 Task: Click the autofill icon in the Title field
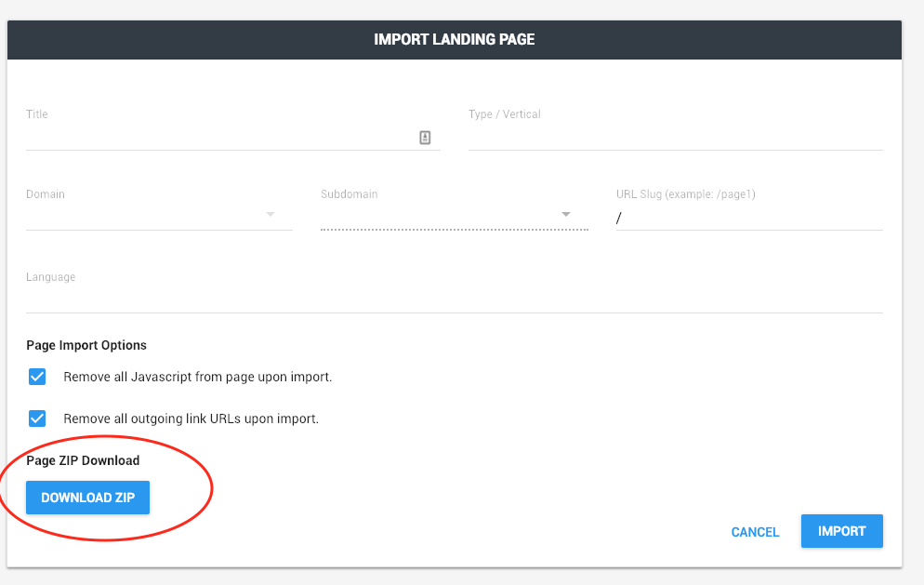pyautogui.click(x=425, y=138)
